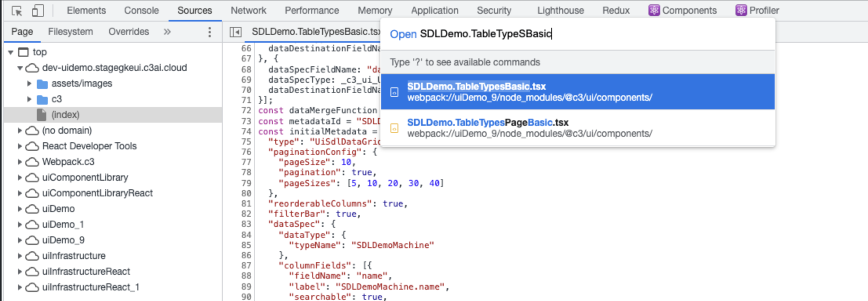Viewport: 868px width, 301px height.
Task: Hide the navigator sidebar panel icon
Action: (236, 32)
